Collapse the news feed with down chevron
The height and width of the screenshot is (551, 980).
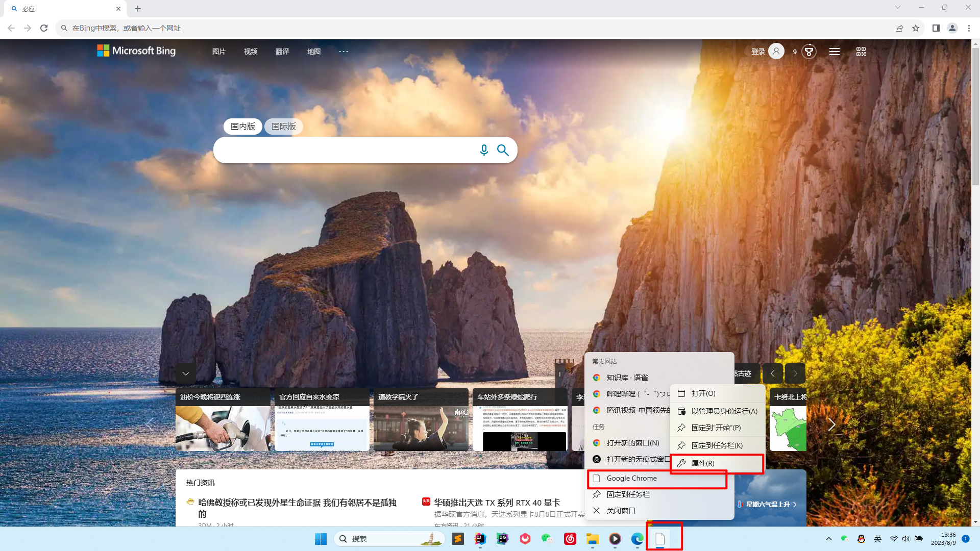point(186,373)
